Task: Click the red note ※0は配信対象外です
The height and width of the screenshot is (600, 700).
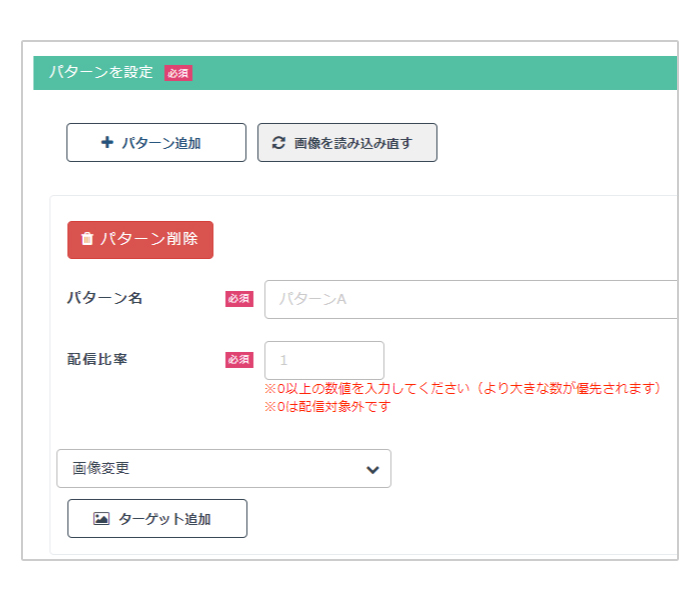Action: pos(328,406)
